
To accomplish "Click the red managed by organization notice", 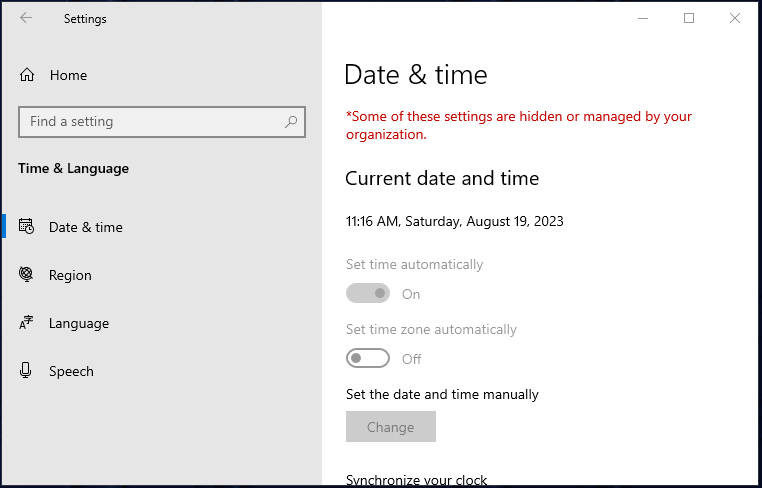I will 519,125.
